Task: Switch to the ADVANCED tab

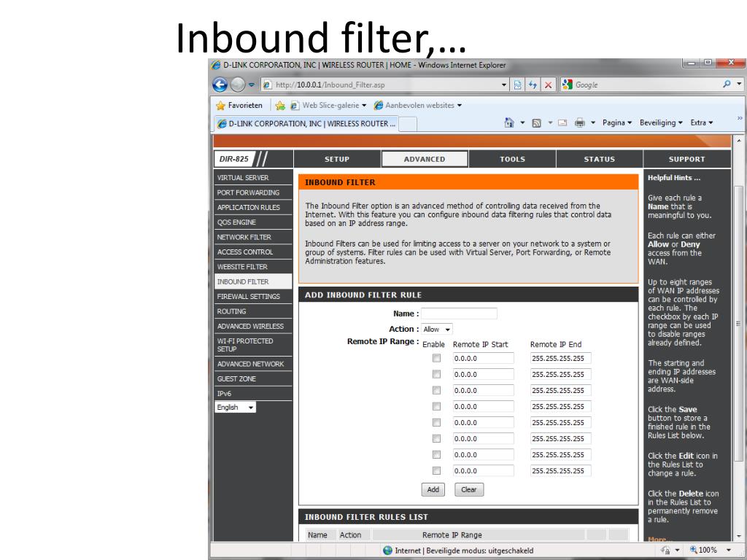Action: (x=425, y=159)
